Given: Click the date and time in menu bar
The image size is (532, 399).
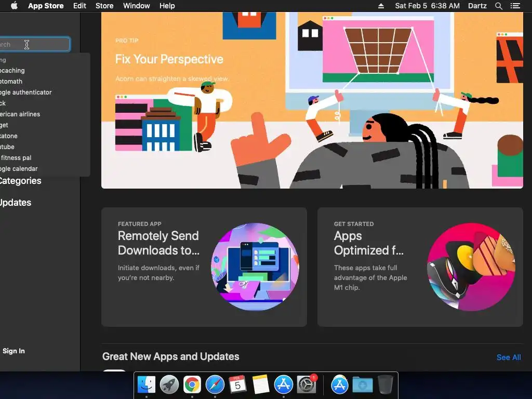Looking at the screenshot, I should [428, 6].
